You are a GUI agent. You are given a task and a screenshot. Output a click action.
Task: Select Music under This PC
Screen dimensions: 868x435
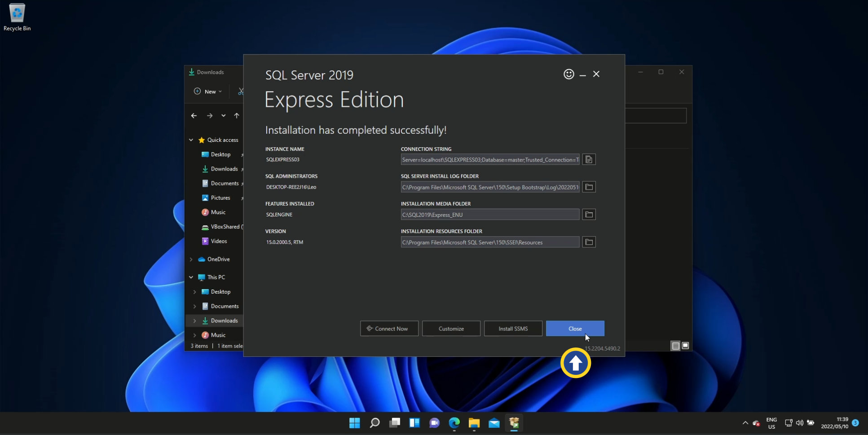pos(214,335)
